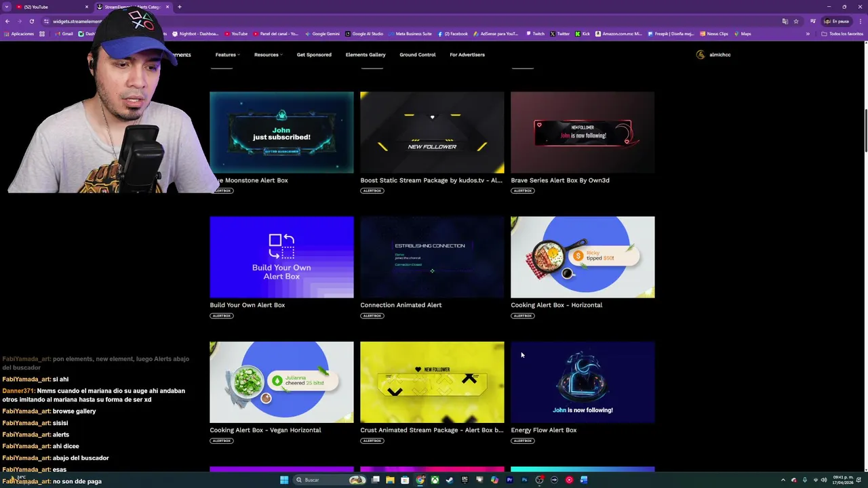Open the Xbox app taskbar icon
This screenshot has height=488, width=868.
pos(435,480)
